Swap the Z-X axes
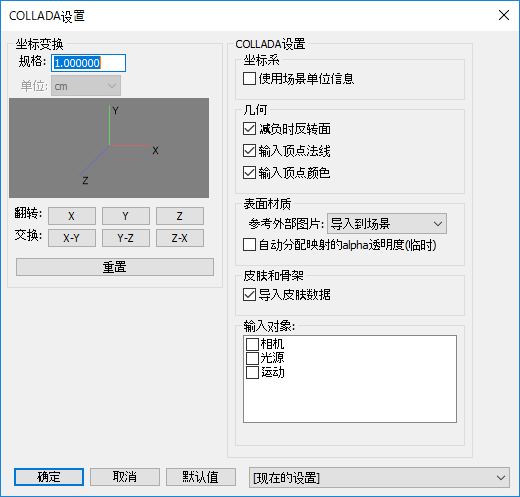 [x=180, y=238]
